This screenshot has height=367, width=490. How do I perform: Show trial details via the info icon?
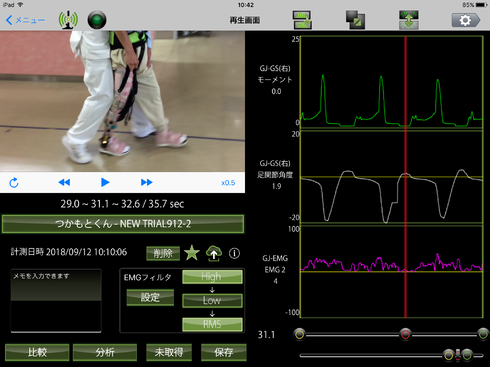(x=234, y=253)
